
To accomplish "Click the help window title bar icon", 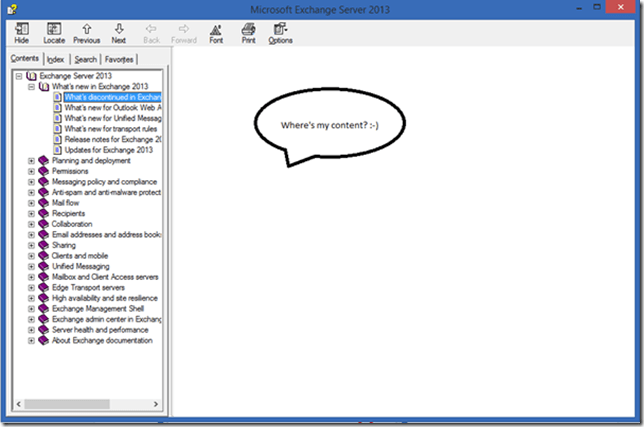I will click(x=9, y=9).
